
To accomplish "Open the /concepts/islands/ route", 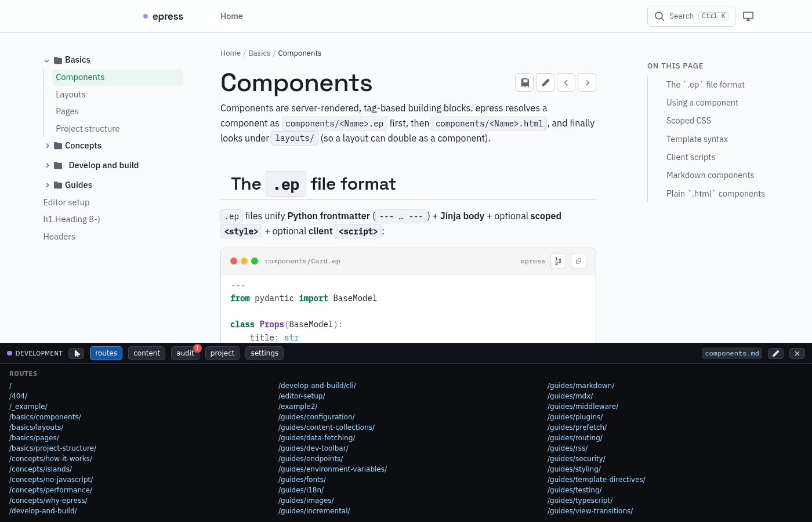I will point(41,469).
